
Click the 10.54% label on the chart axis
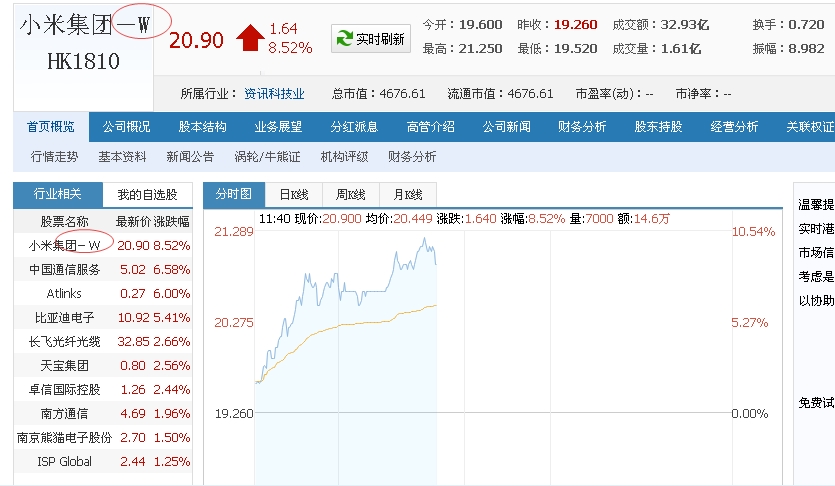754,232
